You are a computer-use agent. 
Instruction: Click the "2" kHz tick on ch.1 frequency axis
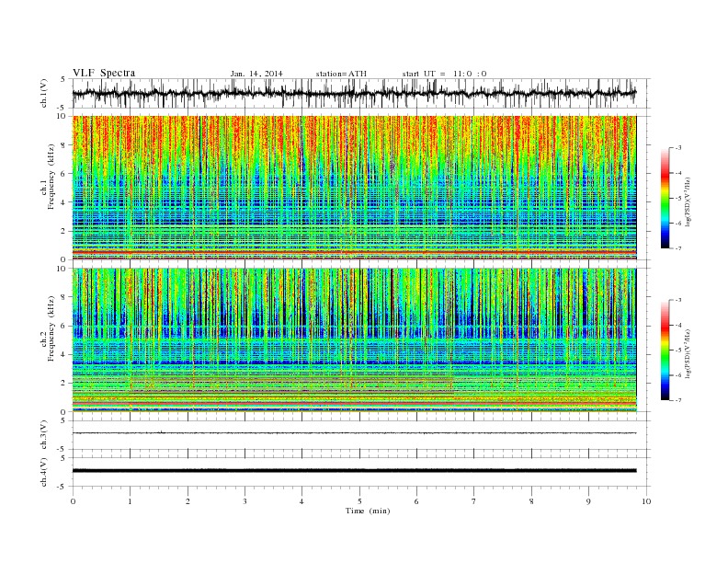tap(63, 231)
